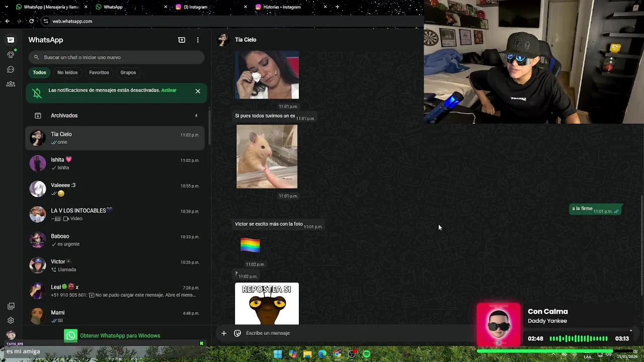644x362 pixels.
Task: Open Spotify from taskbar
Action: click(x=367, y=354)
